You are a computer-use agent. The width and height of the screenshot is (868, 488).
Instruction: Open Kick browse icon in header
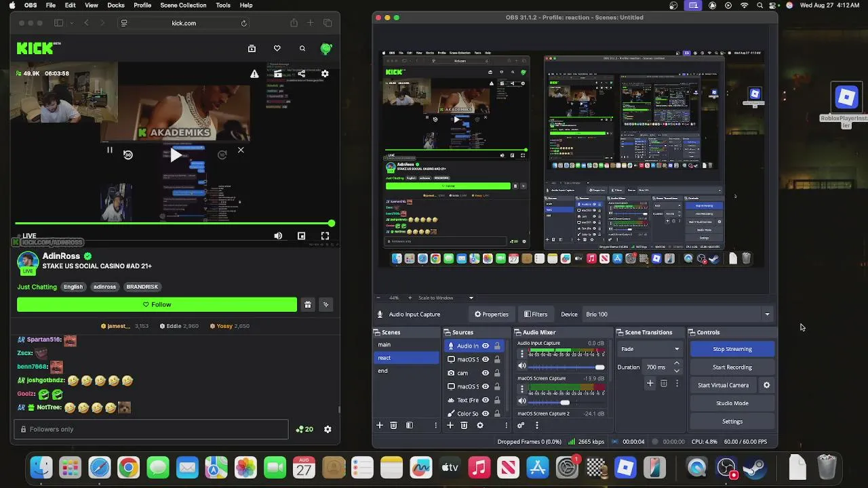pos(252,48)
